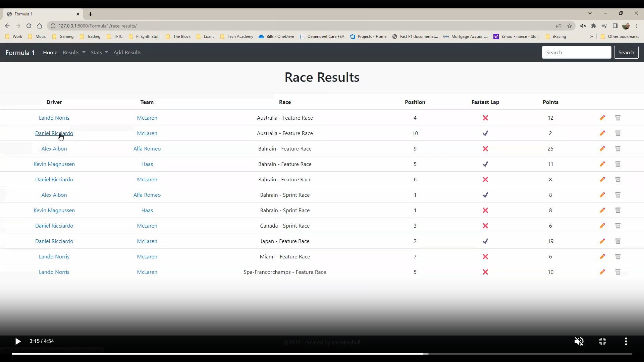Expand the Results dropdown menu
Screen dimensions: 644x362
(x=74, y=52)
